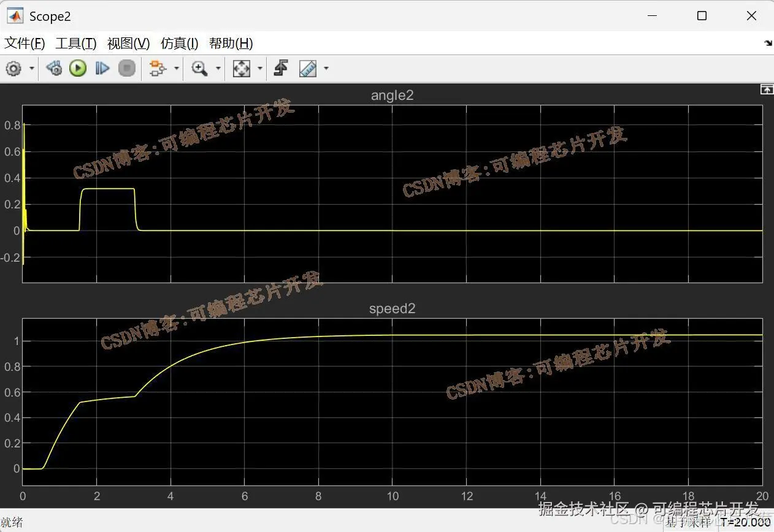This screenshot has height=532, width=774.
Task: Click the highlight Simulink block icon
Action: 158,69
